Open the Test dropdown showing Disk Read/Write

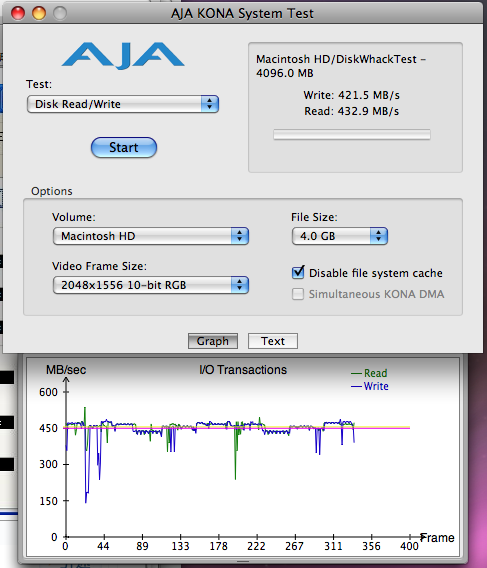click(123, 104)
